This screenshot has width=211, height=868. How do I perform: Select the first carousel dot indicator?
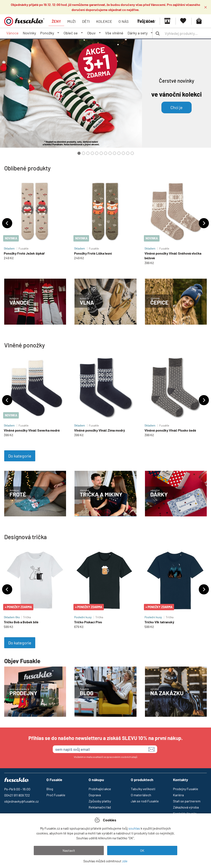click(x=79, y=153)
